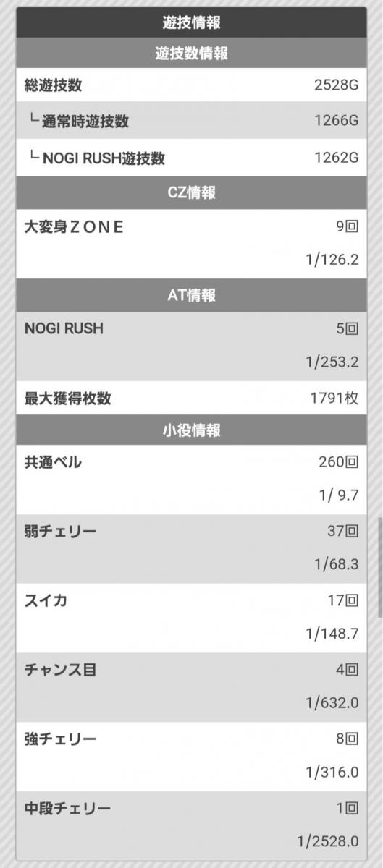Select the 強チェリー 8回 row
The image size is (383, 868).
coord(191,757)
